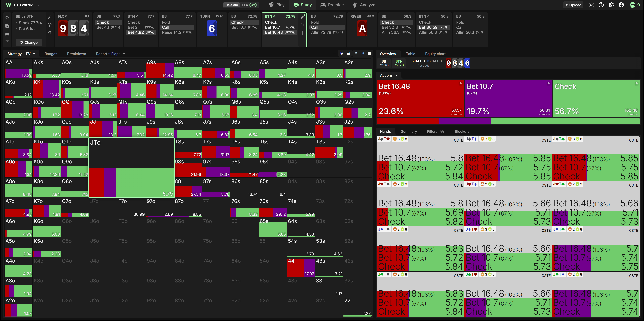Select the 98s cell in hand matrix
The width and height of the screenshot is (644, 321).
click(x=188, y=168)
